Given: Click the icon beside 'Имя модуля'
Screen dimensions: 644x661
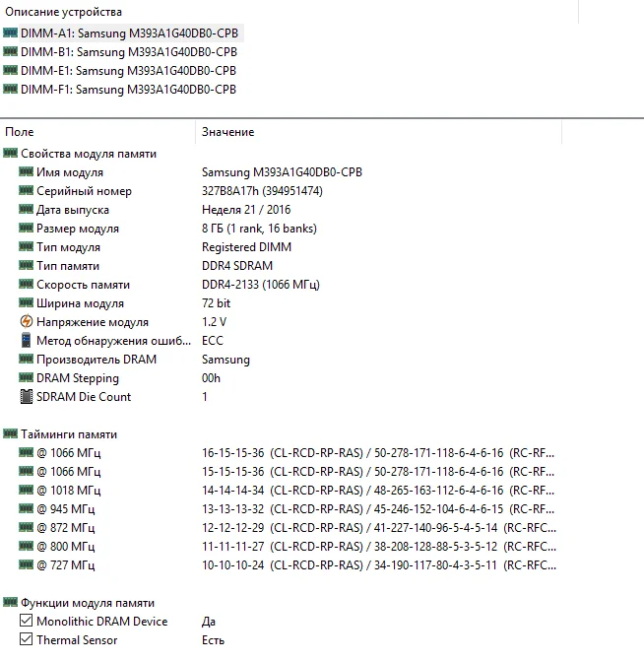Looking at the screenshot, I should (x=26, y=171).
